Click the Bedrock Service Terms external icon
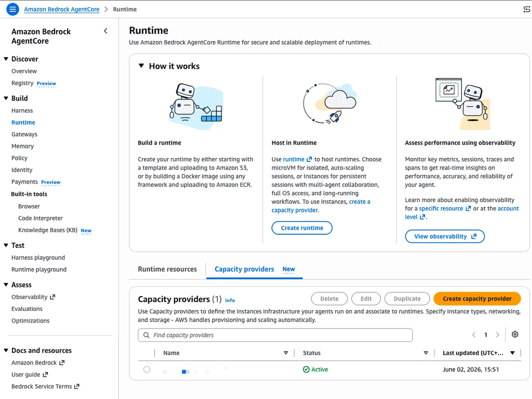The width and height of the screenshot is (532, 399). tap(77, 387)
